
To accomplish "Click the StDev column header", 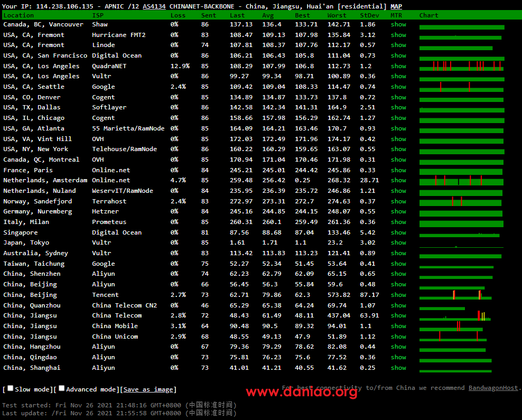I will coord(369,15).
